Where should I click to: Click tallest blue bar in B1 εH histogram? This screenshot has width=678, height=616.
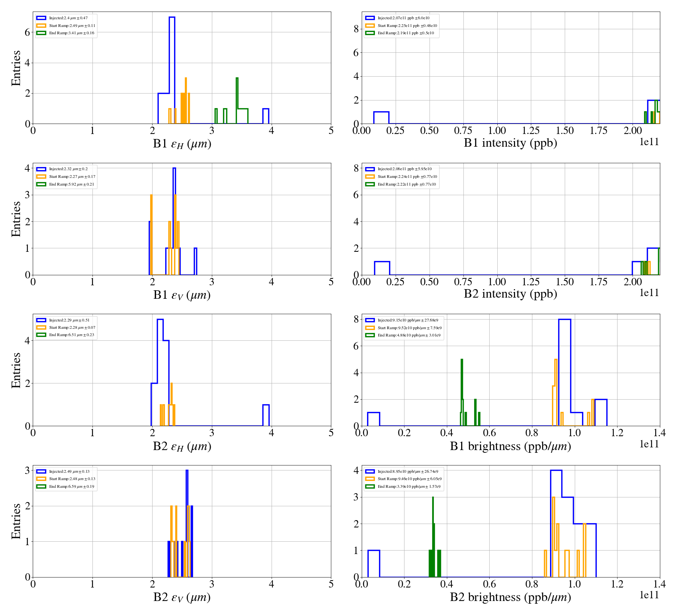pos(172,69)
